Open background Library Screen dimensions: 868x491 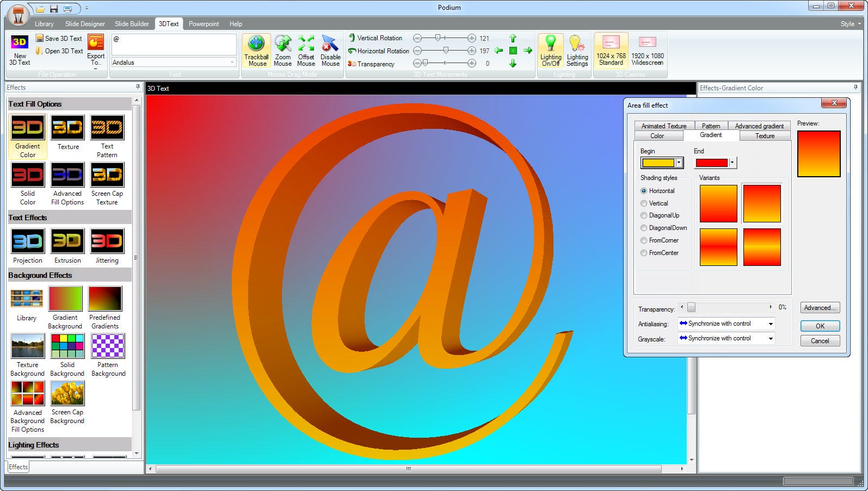(27, 304)
